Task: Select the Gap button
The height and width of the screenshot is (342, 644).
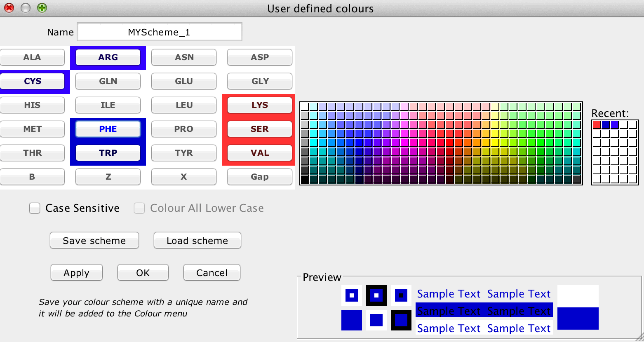Action: pos(259,177)
